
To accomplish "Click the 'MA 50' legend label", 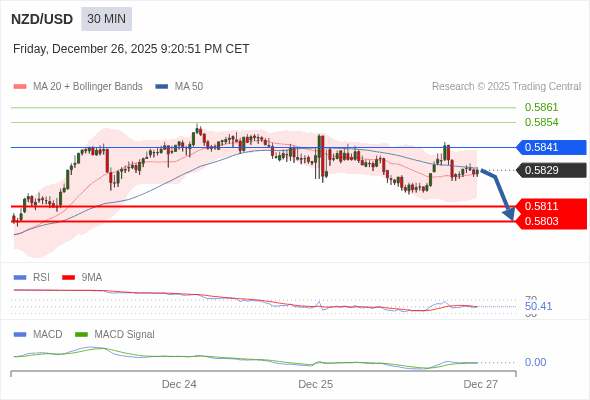I will pos(189,87).
